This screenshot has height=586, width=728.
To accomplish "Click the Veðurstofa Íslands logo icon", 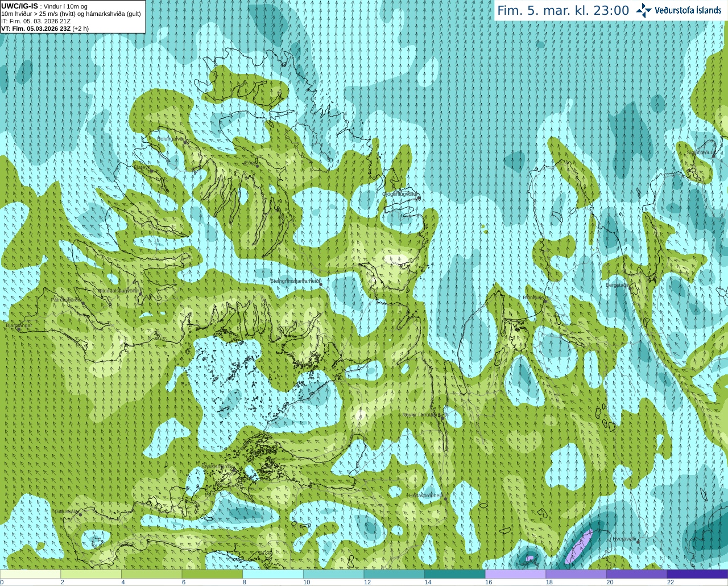I will pyautogui.click(x=644, y=10).
